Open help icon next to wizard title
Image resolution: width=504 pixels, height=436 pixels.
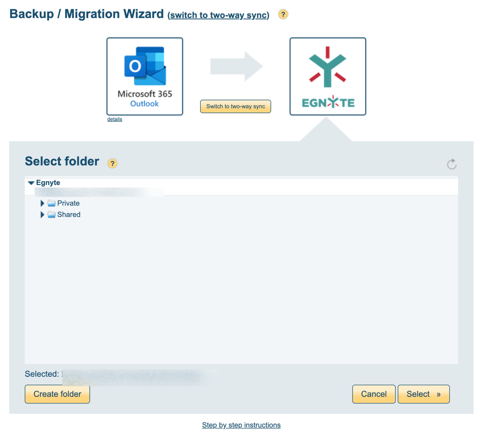click(x=283, y=14)
